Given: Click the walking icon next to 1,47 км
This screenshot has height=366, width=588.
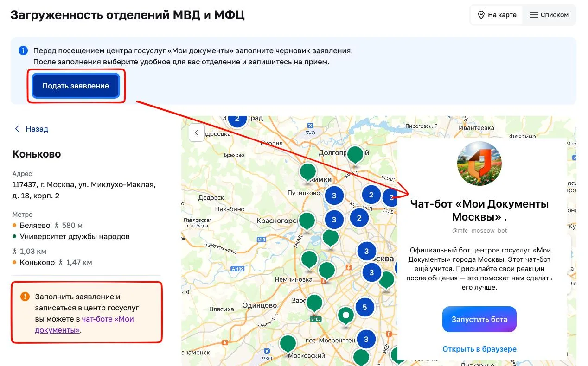Looking at the screenshot, I should (61, 262).
